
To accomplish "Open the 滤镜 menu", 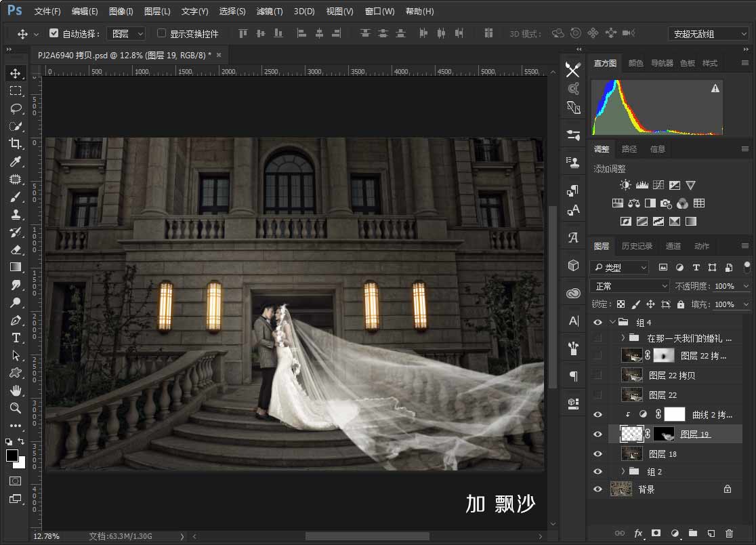I will (x=269, y=11).
